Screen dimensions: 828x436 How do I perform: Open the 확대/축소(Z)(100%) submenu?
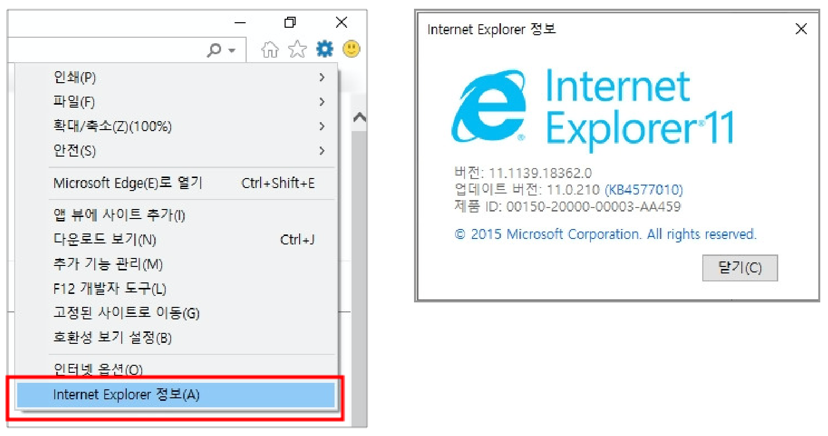point(176,126)
